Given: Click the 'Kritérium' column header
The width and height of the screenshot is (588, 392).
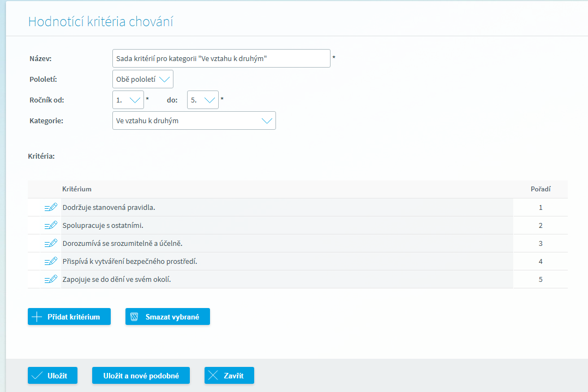Looking at the screenshot, I should pos(77,189).
